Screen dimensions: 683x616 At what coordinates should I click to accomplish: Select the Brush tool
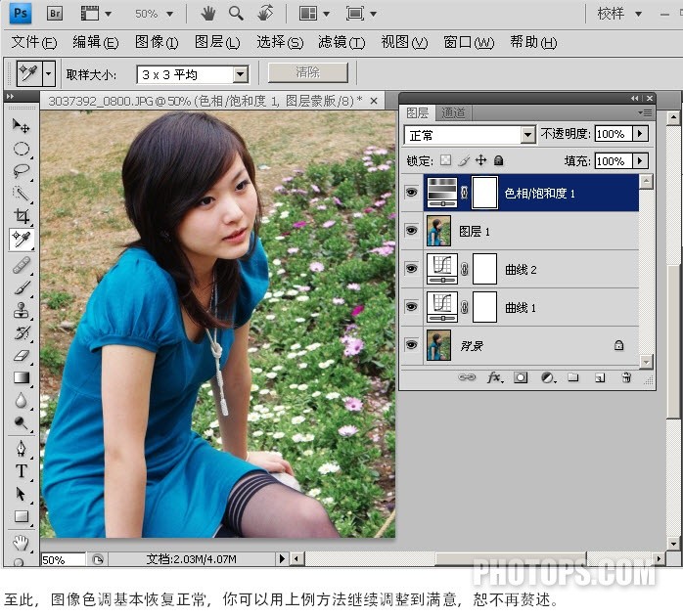[21, 287]
